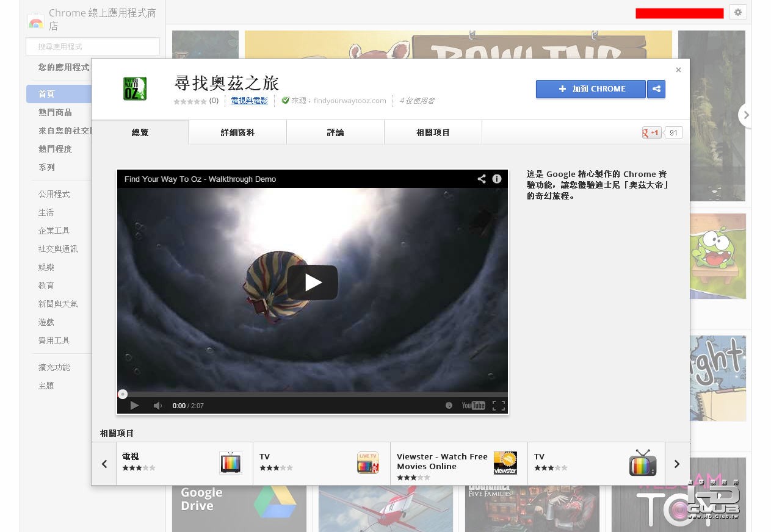Image resolution: width=771 pixels, height=532 pixels.
Task: Click the video share icon in the title bar
Action: [482, 179]
